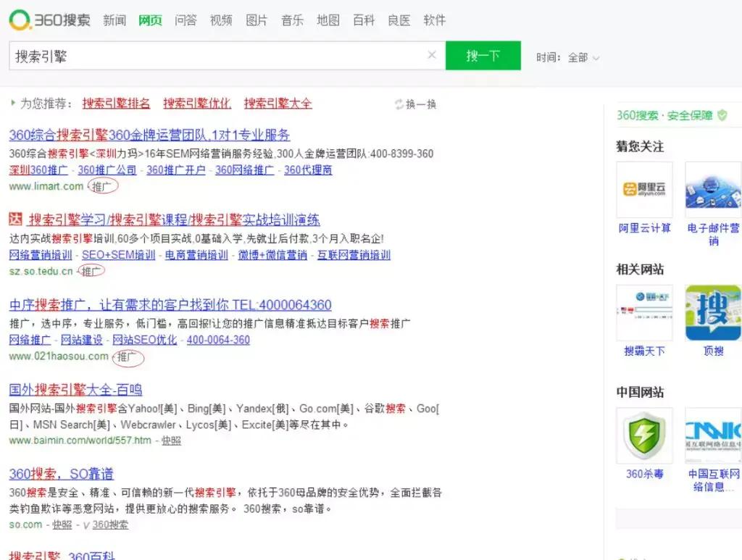742x560 pixels.
Task: Switch to the 地图 tab
Action: click(328, 20)
